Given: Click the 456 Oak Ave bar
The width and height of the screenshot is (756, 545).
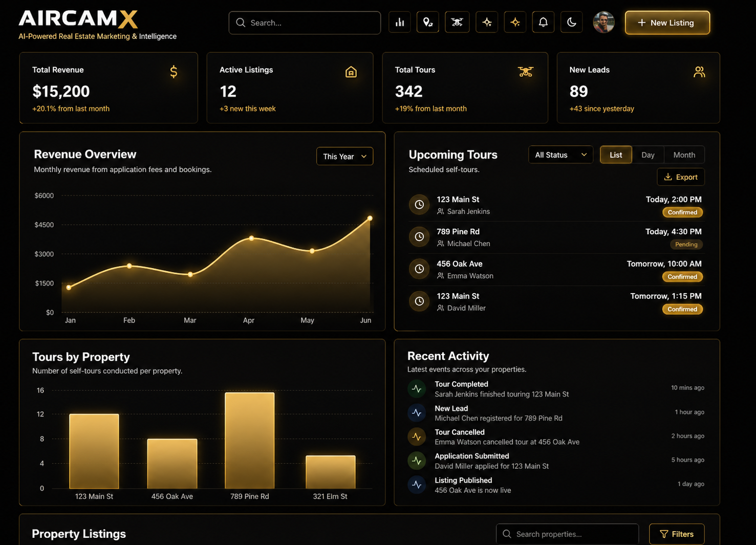Looking at the screenshot, I should pyautogui.click(x=172, y=464).
